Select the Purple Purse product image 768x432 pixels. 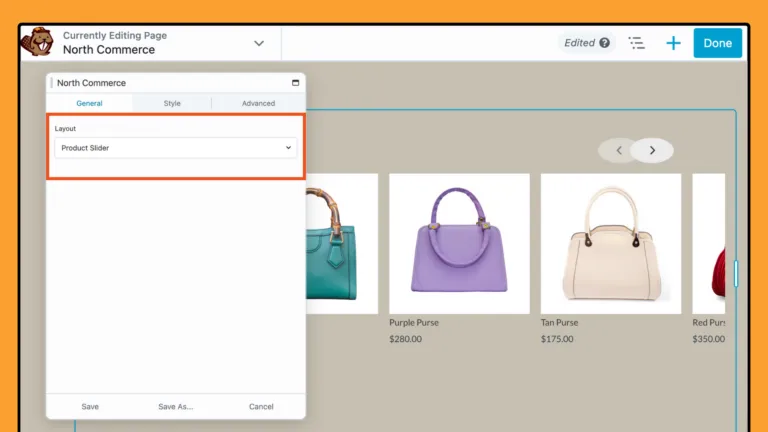pos(459,243)
